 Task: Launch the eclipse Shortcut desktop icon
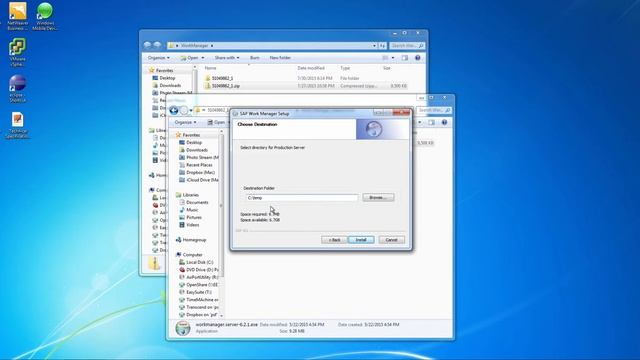pyautogui.click(x=17, y=88)
